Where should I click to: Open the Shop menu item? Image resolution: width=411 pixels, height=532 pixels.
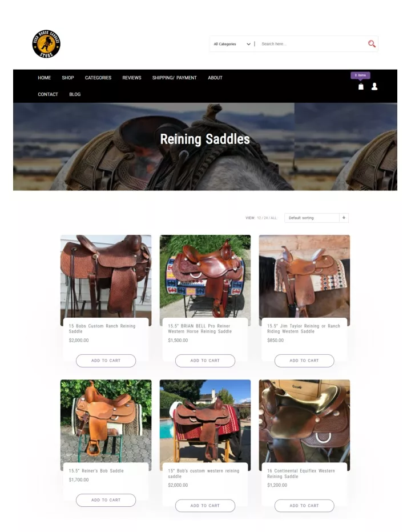point(68,78)
